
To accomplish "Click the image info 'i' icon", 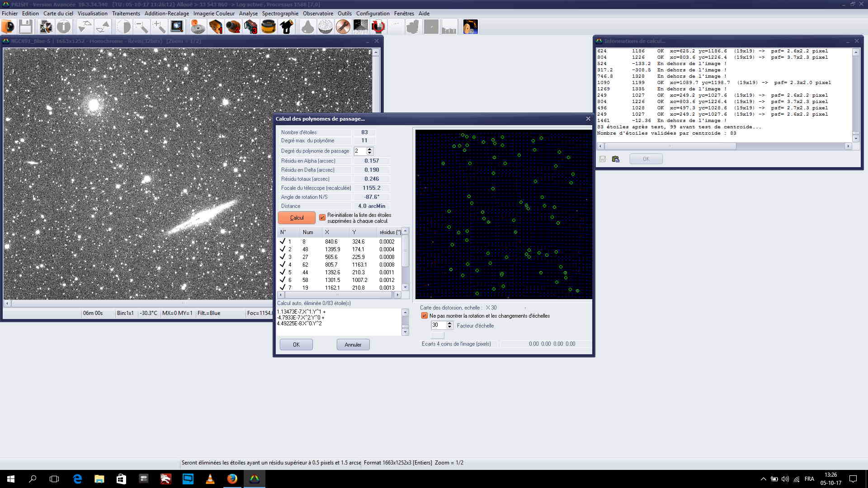I will (64, 27).
